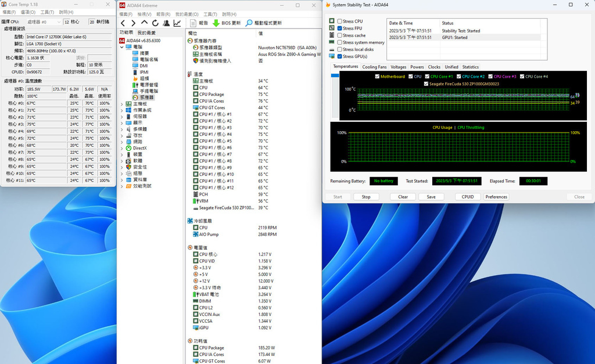Open the user/favorites icon in AIDA64 toolbar

tap(166, 23)
